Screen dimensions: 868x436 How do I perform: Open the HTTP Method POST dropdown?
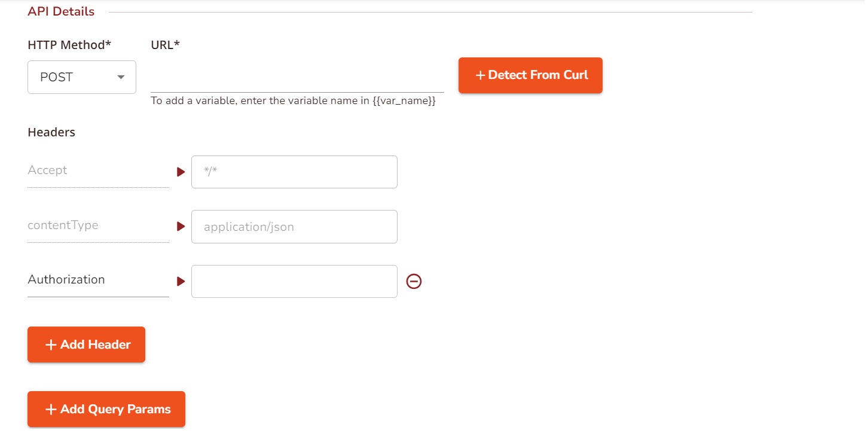(x=82, y=77)
